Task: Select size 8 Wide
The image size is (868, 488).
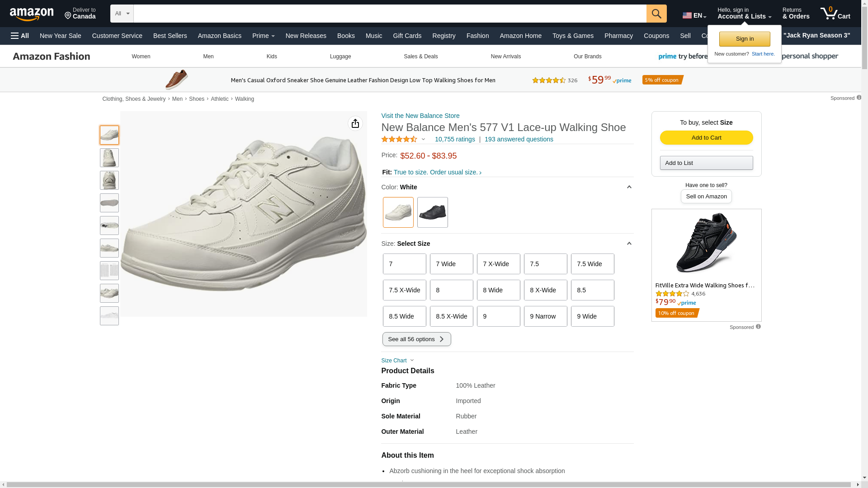Action: click(x=498, y=290)
